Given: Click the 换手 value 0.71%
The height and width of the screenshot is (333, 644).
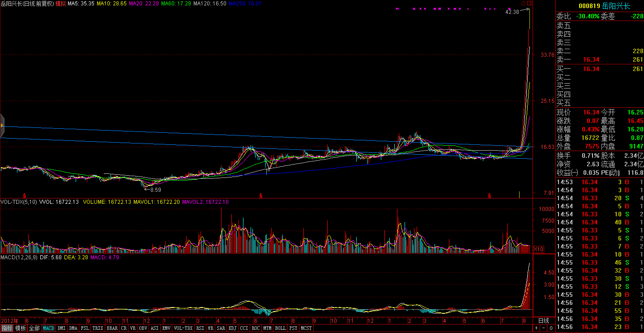Looking at the screenshot, I should coord(591,156).
